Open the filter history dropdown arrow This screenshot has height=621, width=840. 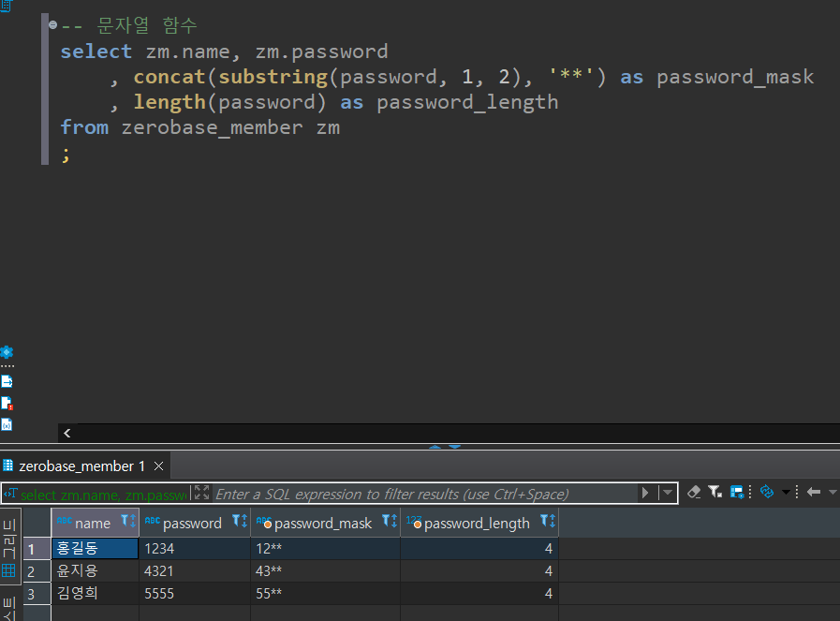click(668, 493)
